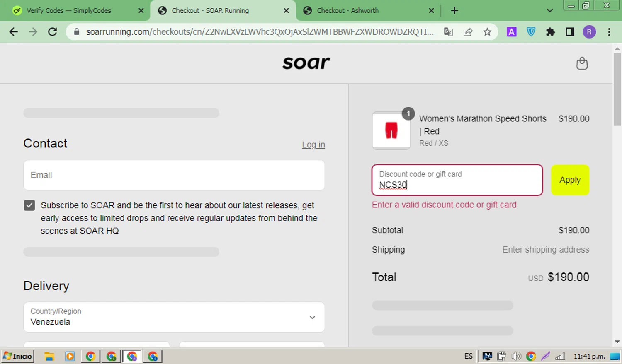Go back using browser back arrow
This screenshot has width=622, height=364.
tap(14, 32)
